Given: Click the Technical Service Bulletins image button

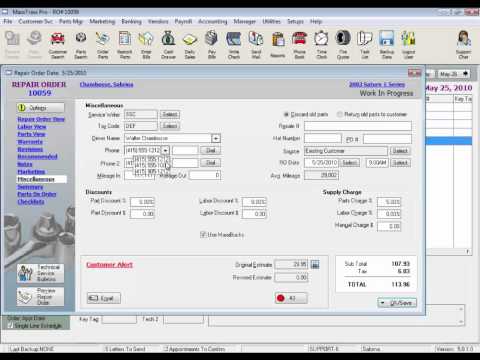Looking at the screenshot, I should point(40,273).
